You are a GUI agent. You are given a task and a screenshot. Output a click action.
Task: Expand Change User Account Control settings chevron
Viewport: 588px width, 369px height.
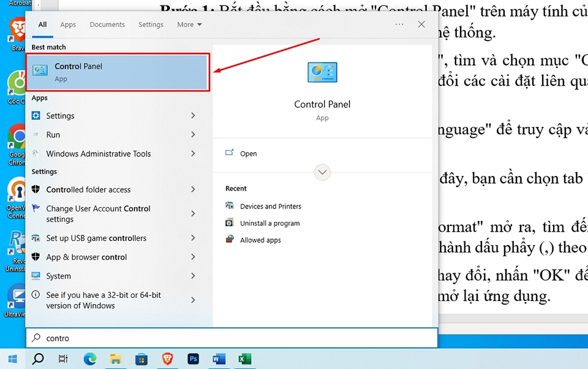[193, 213]
